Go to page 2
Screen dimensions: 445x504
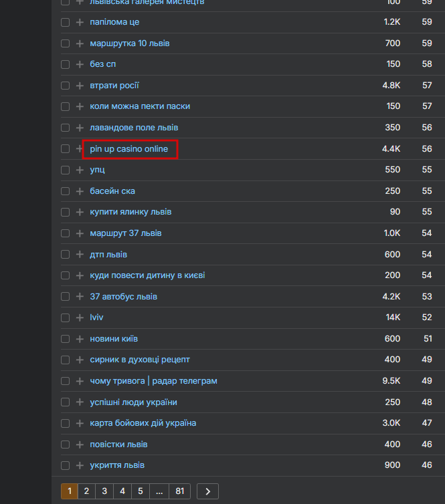point(86,491)
